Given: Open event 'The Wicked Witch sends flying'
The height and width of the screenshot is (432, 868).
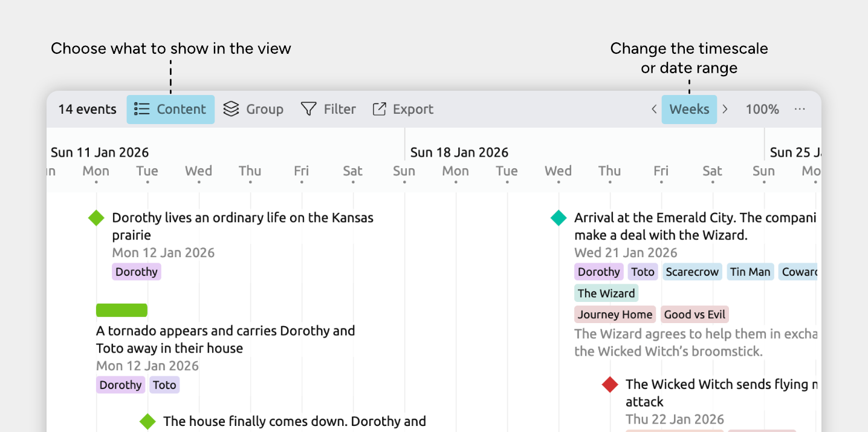Looking at the screenshot, I should 721,393.
